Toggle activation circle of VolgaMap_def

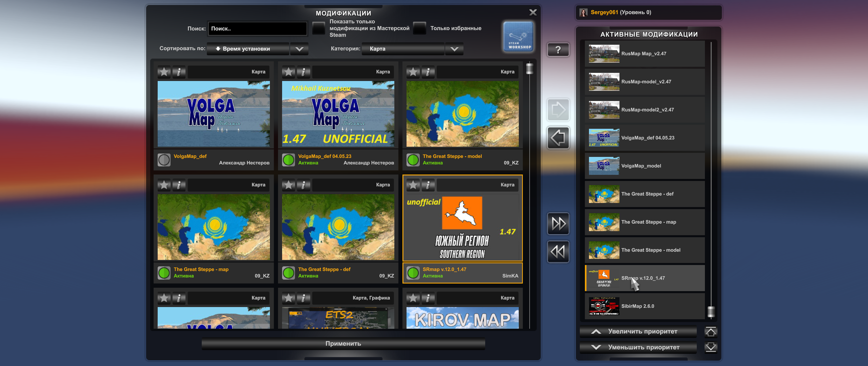pyautogui.click(x=164, y=160)
